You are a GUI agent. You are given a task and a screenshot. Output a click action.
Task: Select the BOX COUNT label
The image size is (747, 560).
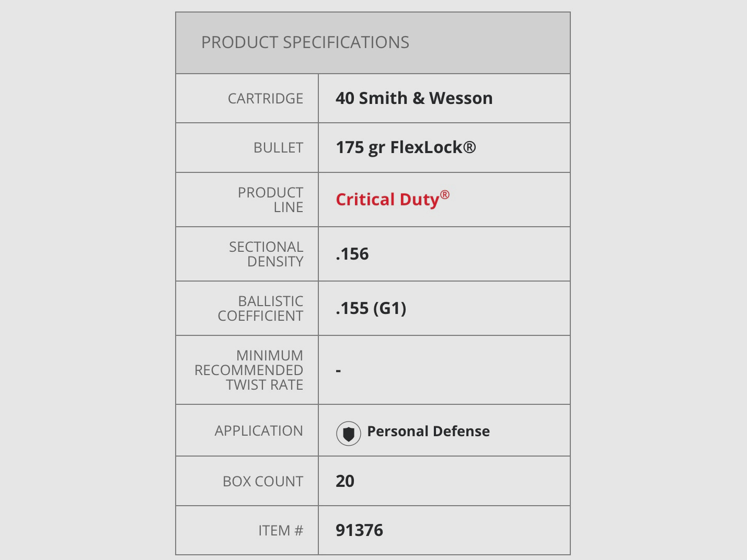(263, 481)
